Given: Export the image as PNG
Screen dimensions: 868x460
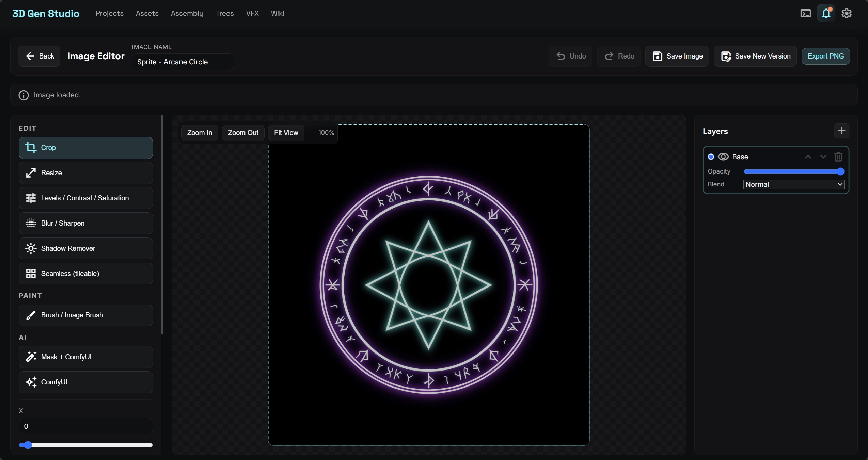Looking at the screenshot, I should 826,56.
